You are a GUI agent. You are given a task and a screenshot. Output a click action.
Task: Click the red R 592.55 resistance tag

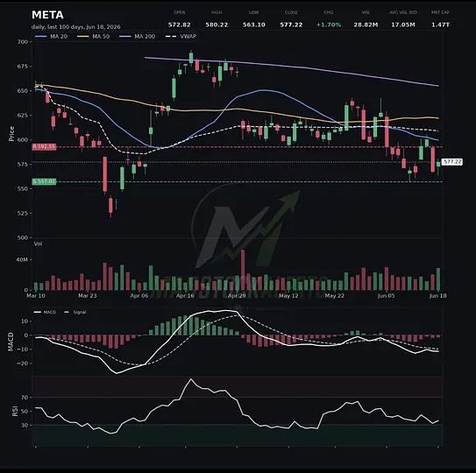(44, 147)
